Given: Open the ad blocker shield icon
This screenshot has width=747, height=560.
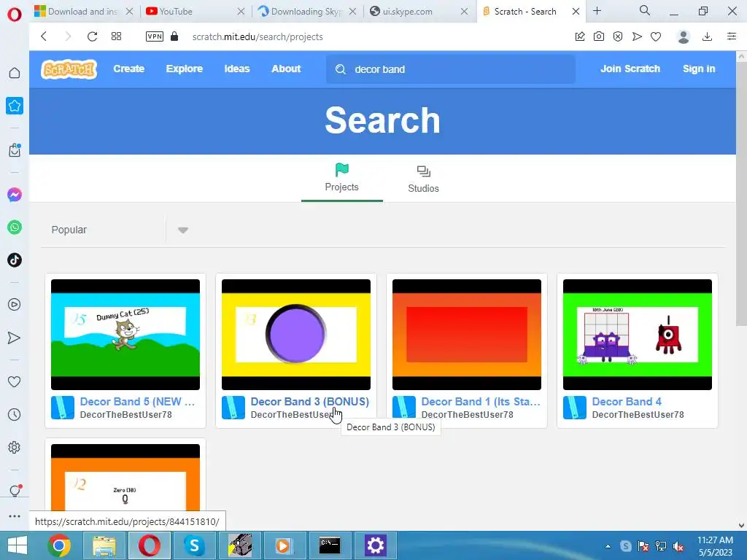Looking at the screenshot, I should pyautogui.click(x=618, y=36).
